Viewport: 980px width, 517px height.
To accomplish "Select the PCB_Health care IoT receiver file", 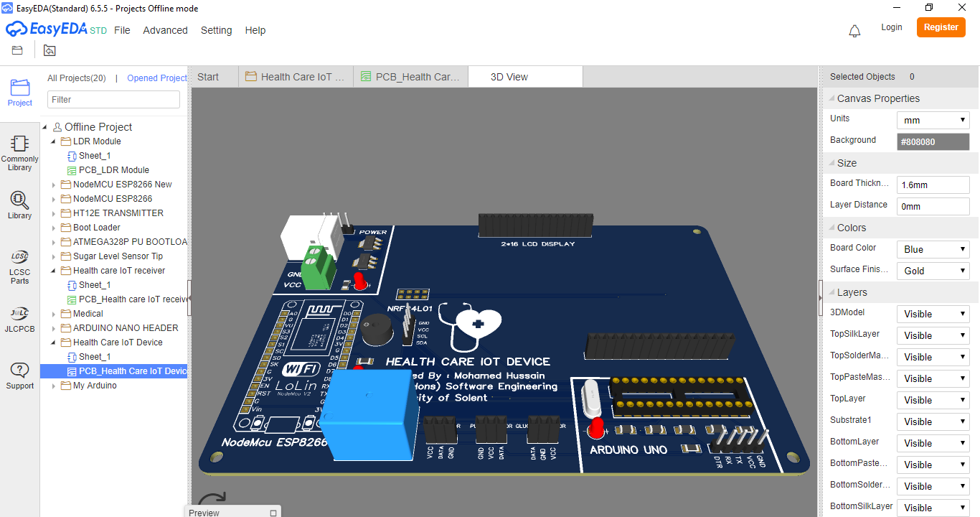I will [127, 299].
